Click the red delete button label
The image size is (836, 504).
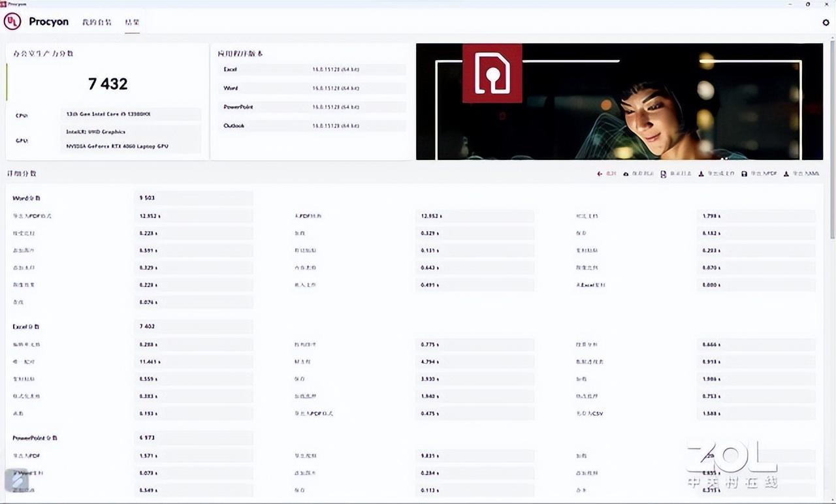coord(611,174)
